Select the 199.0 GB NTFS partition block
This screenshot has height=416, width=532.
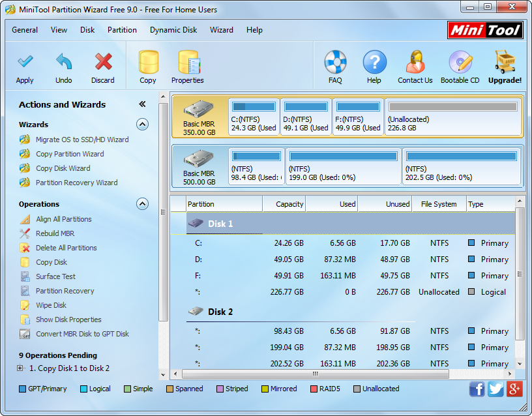tap(344, 166)
